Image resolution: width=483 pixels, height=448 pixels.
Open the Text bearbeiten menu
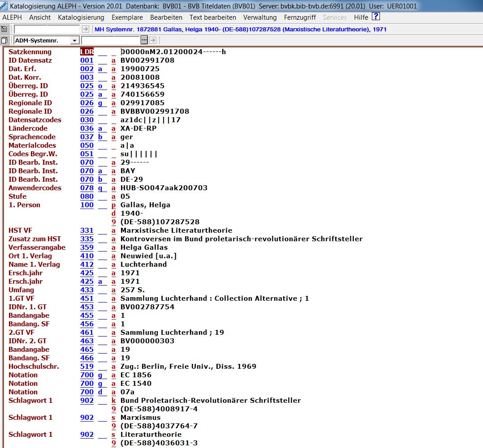point(212,17)
